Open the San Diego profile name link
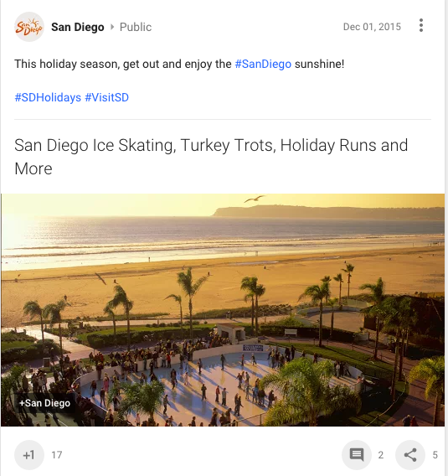Image resolution: width=448 pixels, height=476 pixels. (x=78, y=27)
